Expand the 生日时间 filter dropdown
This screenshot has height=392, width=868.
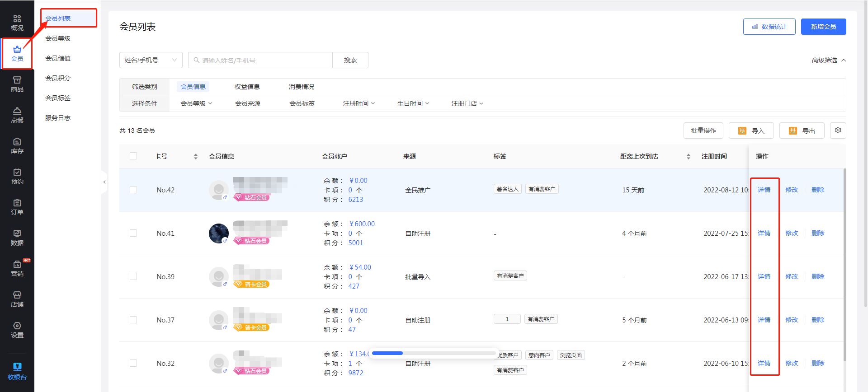coord(413,103)
